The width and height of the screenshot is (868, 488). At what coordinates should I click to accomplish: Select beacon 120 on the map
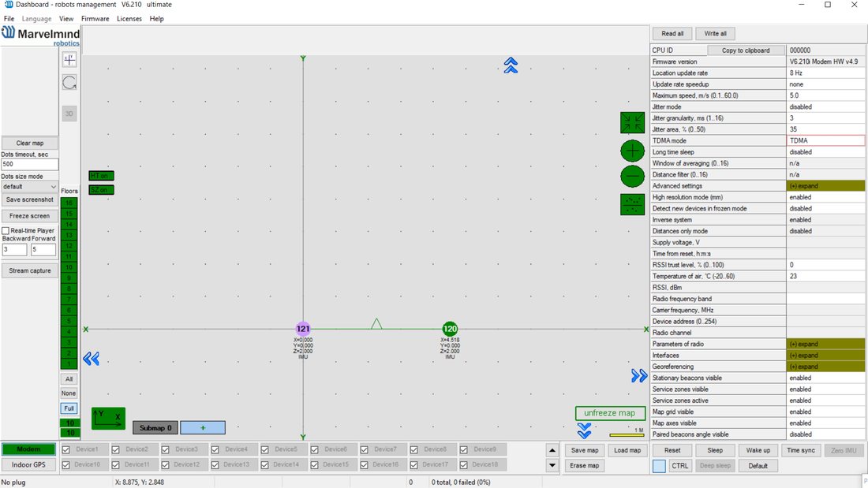[450, 329]
